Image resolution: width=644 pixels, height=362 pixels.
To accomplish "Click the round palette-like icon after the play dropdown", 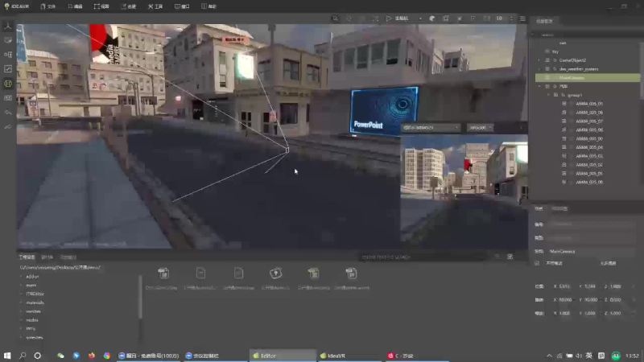I will coord(432,19).
